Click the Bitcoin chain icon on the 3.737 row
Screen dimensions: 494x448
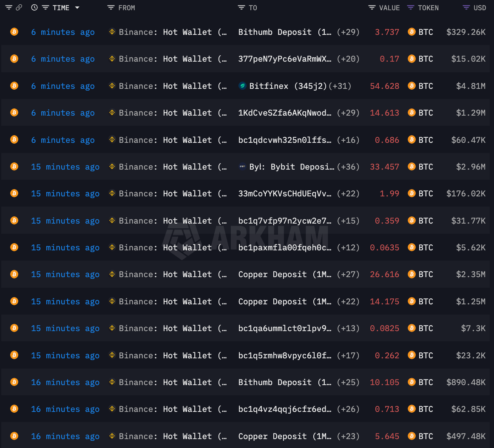[x=14, y=32]
